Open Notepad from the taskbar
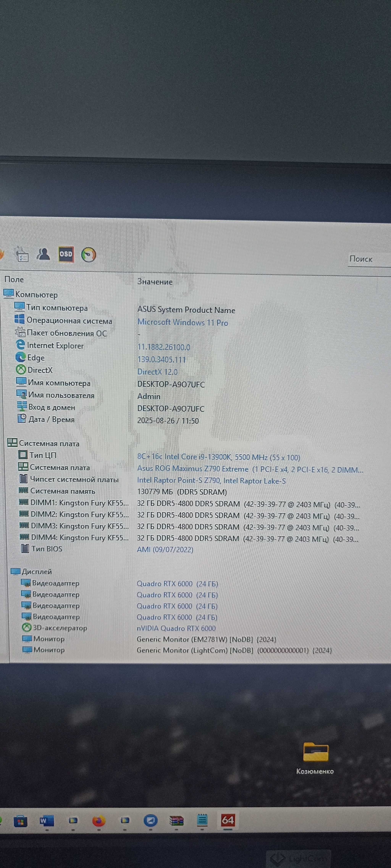Screen dimensions: 391x868 tap(202, 820)
